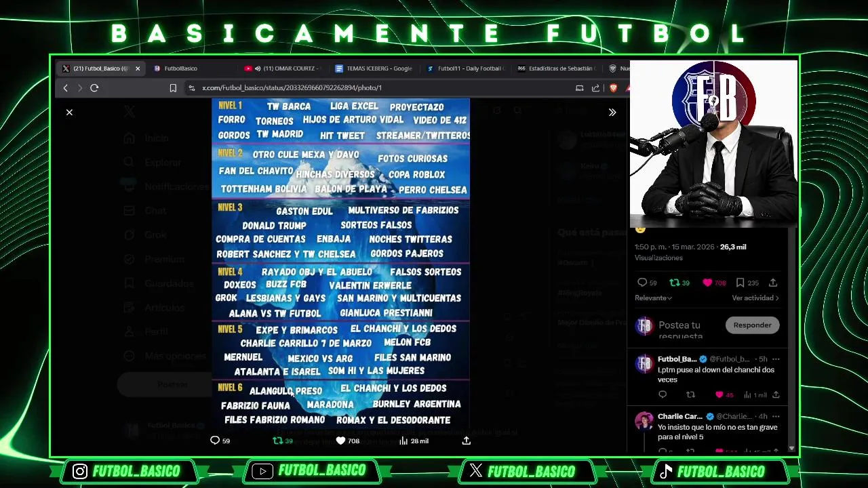View 28 mil analytics under the photo
The width and height of the screenshot is (868, 488).
point(414,441)
